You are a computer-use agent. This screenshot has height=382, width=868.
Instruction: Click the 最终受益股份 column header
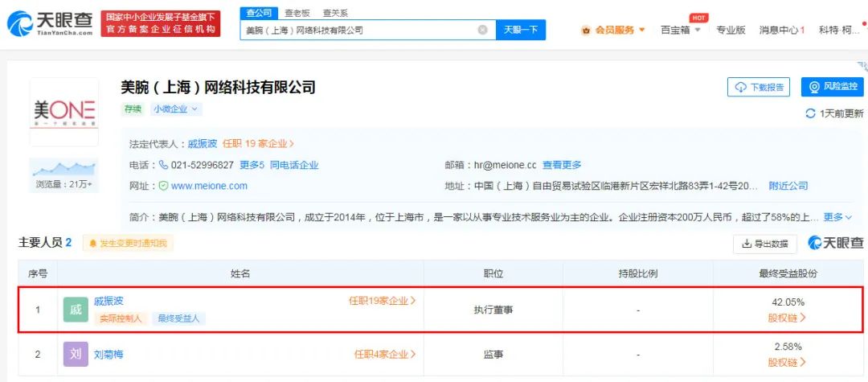click(788, 273)
